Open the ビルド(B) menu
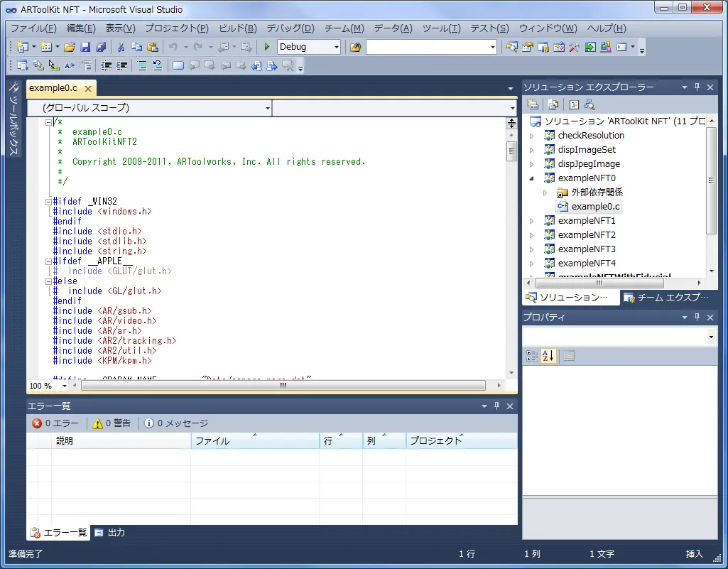 point(238,28)
